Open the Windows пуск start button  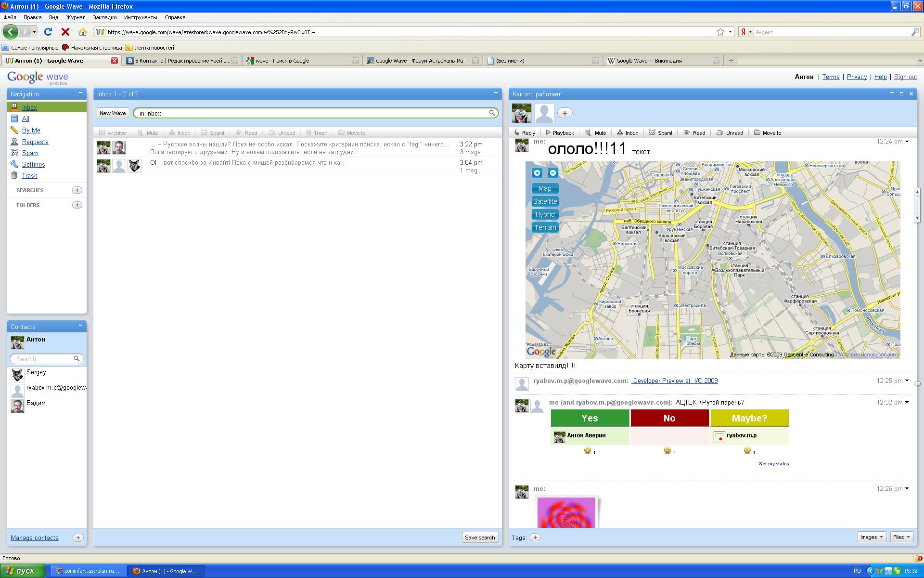tap(23, 571)
